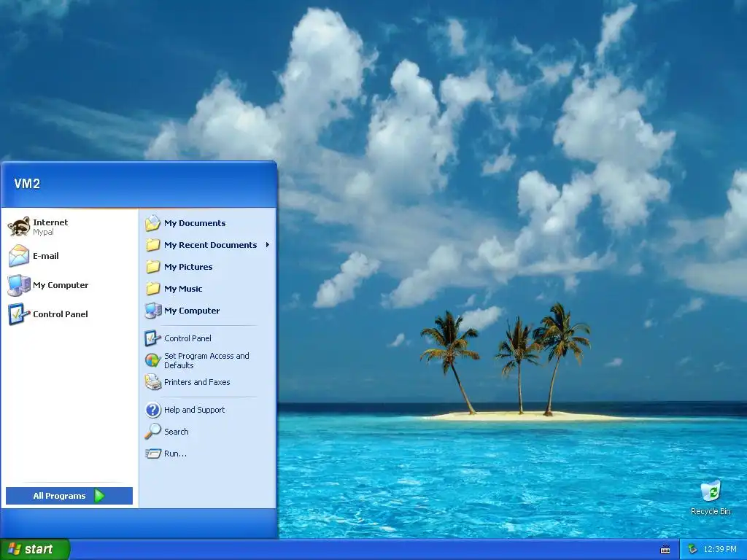Open the My Music folder
The height and width of the screenshot is (560, 747).
point(207,289)
